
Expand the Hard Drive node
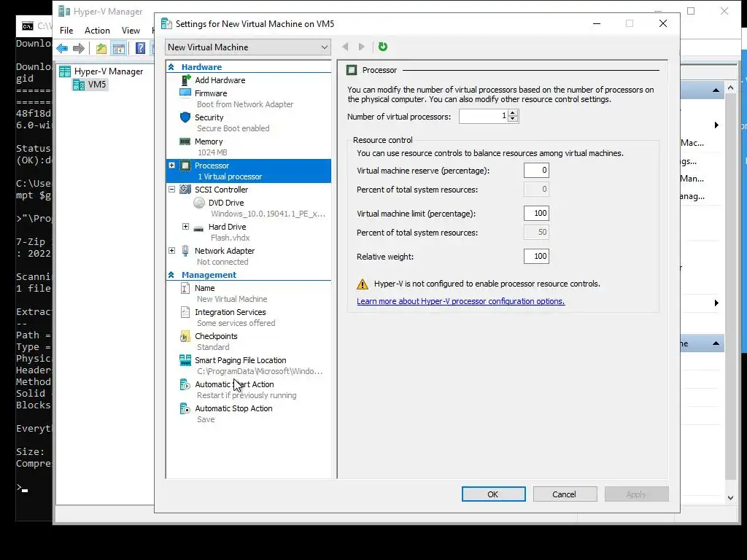point(185,226)
